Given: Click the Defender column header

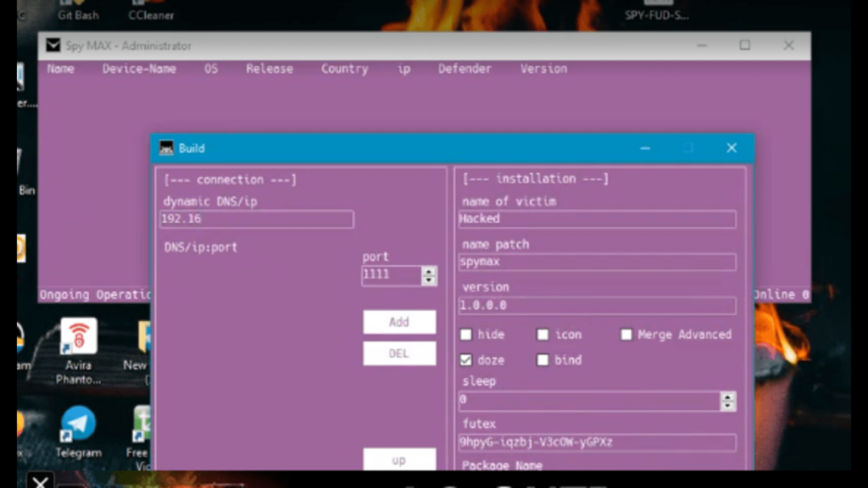Looking at the screenshot, I should click(465, 69).
